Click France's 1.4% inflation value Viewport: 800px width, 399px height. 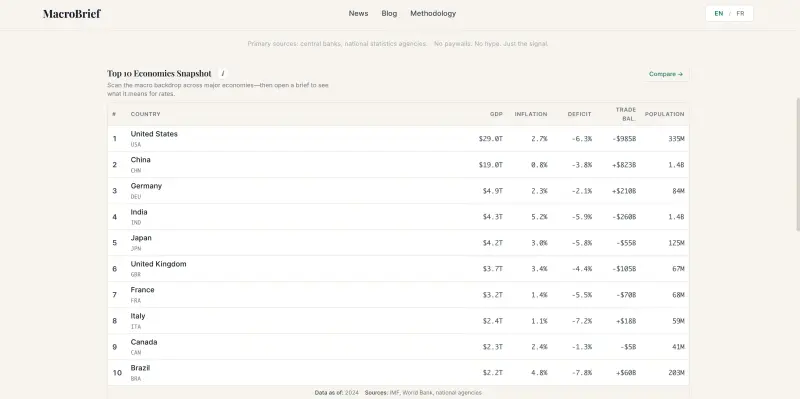(539, 295)
